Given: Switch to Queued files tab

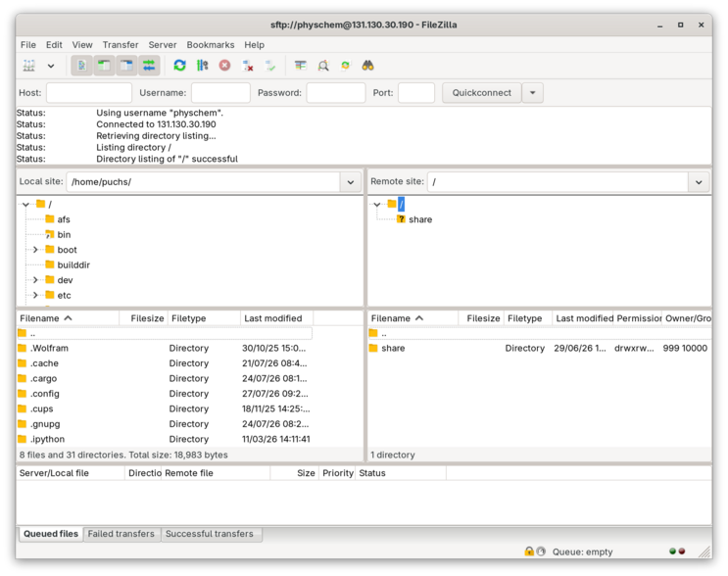Looking at the screenshot, I should tap(51, 534).
